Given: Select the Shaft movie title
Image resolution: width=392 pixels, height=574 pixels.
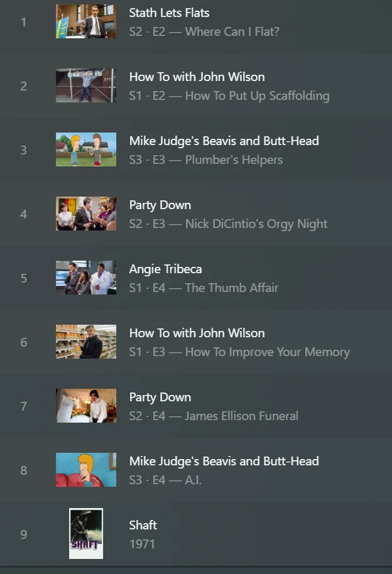Looking at the screenshot, I should [143, 525].
